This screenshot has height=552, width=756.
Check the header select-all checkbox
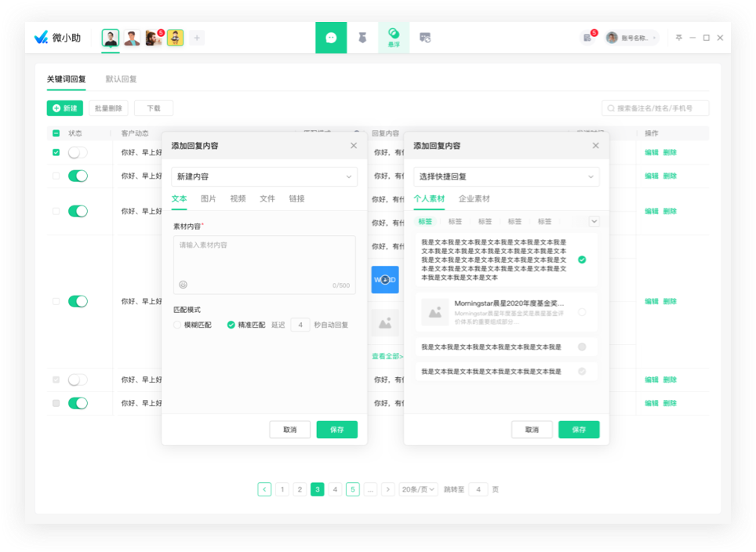pyautogui.click(x=56, y=133)
